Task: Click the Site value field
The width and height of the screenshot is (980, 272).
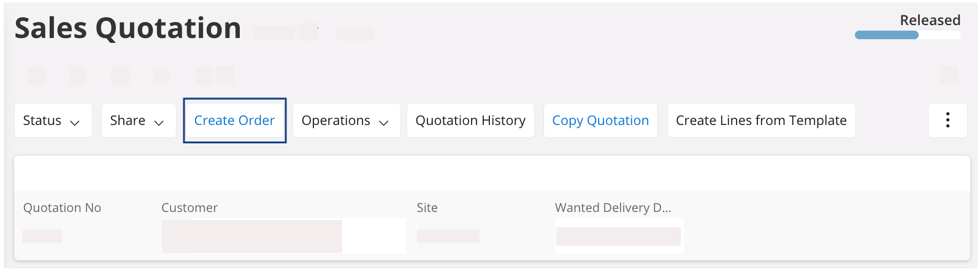Action: (x=448, y=236)
